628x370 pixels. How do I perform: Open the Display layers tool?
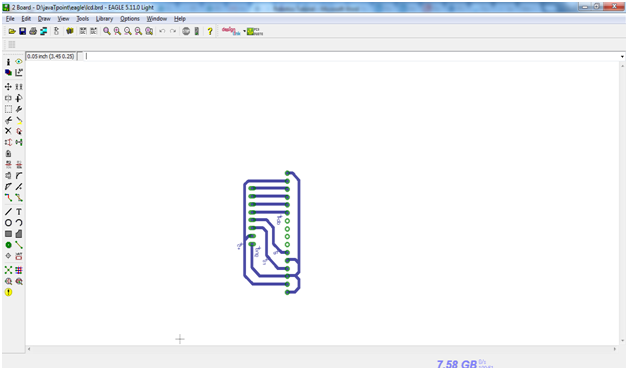(x=8, y=72)
